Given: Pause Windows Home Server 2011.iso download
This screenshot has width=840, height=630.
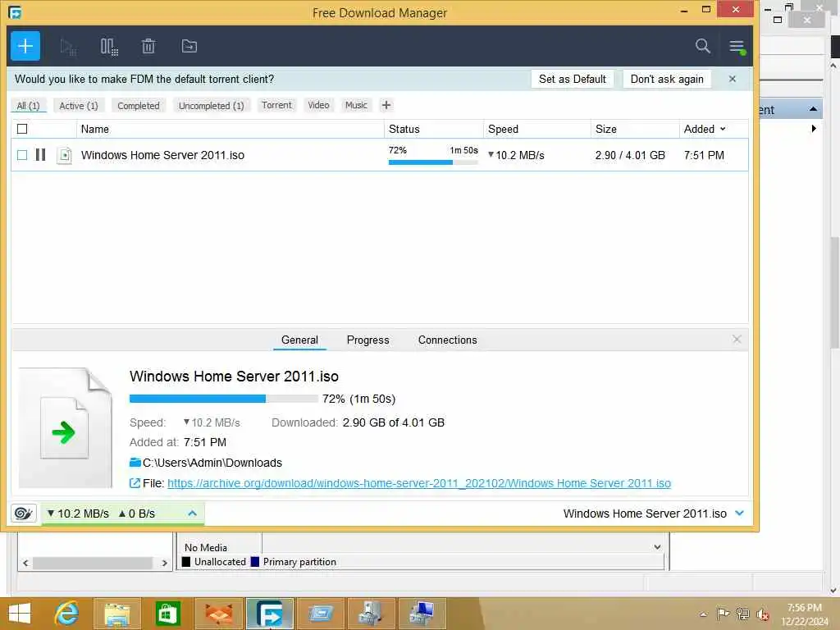Looking at the screenshot, I should click(41, 155).
